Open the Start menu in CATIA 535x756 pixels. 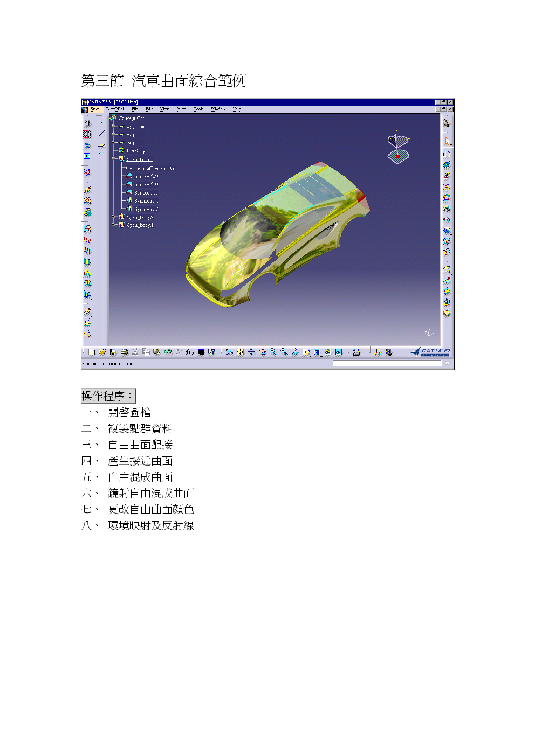[x=95, y=109]
